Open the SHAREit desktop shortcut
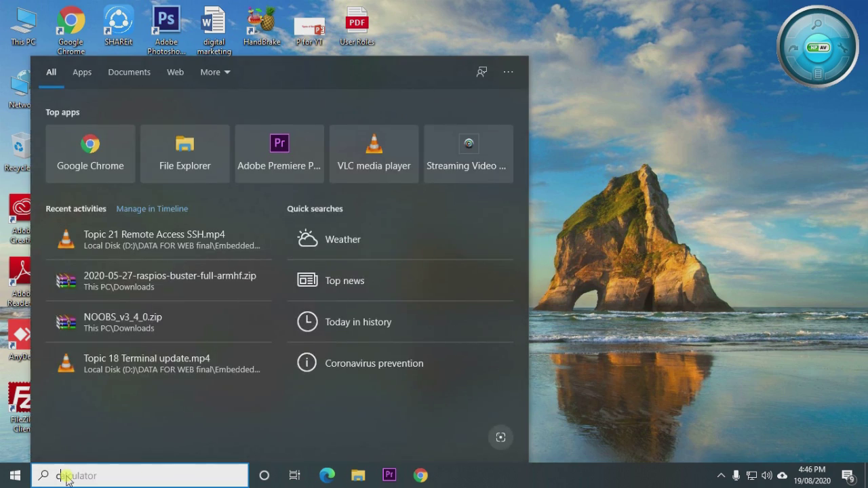The image size is (868, 488). tap(119, 26)
